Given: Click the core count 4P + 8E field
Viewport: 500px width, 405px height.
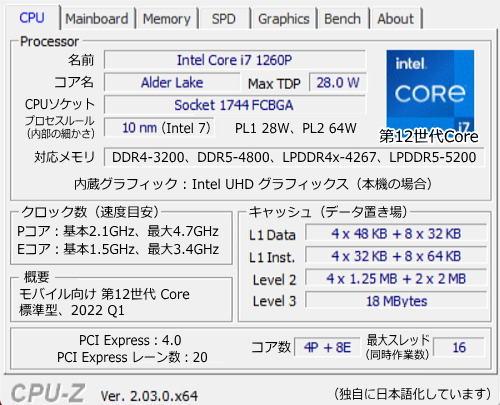Looking at the screenshot, I should 327,347.
